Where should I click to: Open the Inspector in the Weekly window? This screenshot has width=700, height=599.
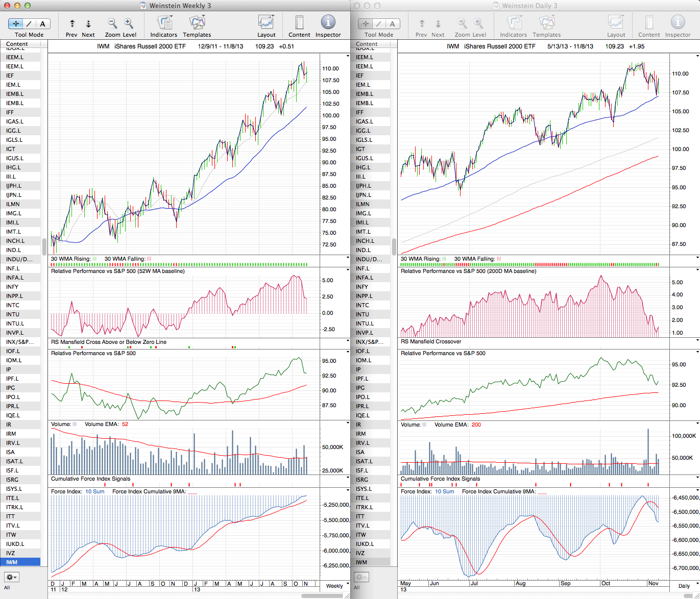tap(328, 23)
